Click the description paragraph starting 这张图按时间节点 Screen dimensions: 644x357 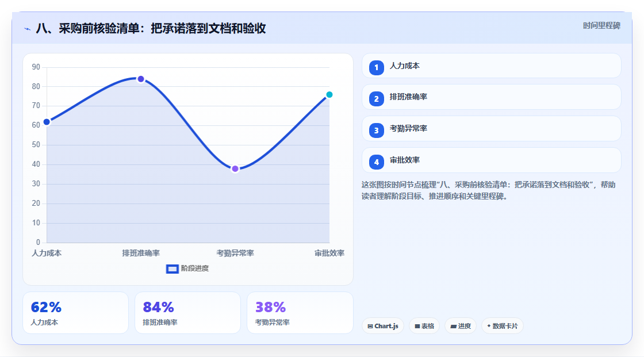click(x=488, y=190)
